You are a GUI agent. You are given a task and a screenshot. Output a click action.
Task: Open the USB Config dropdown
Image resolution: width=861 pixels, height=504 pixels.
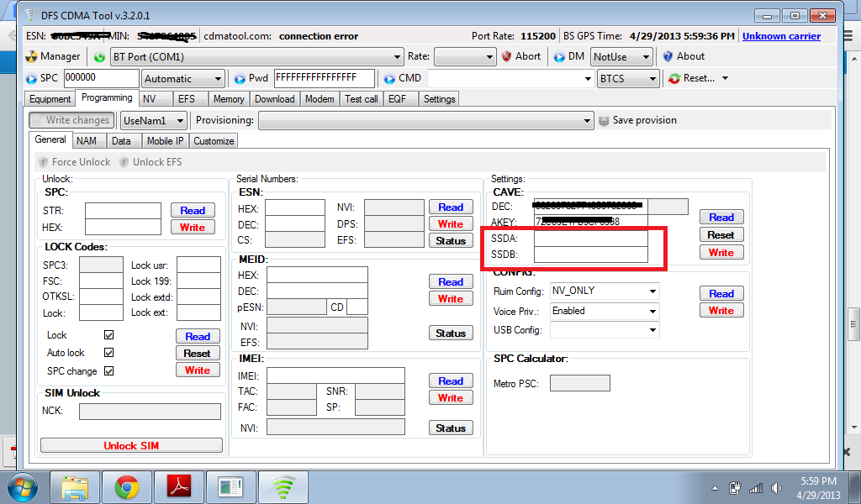coord(605,330)
